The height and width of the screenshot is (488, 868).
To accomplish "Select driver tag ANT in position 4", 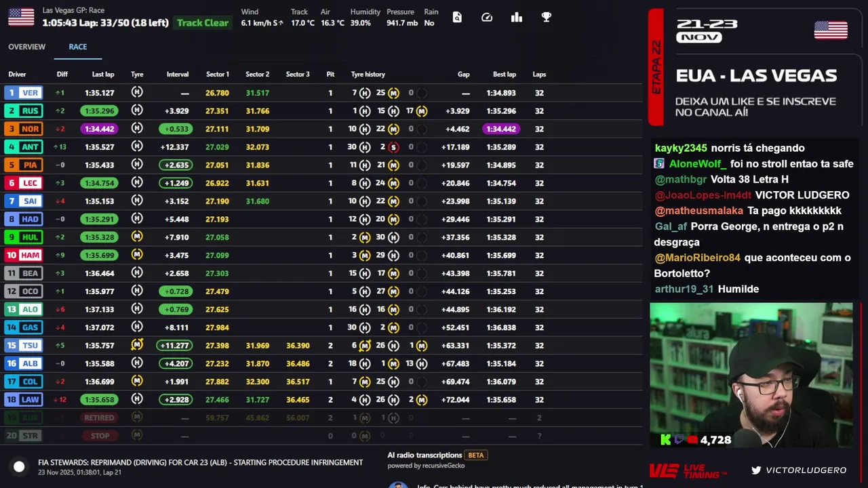I will 23,147.
